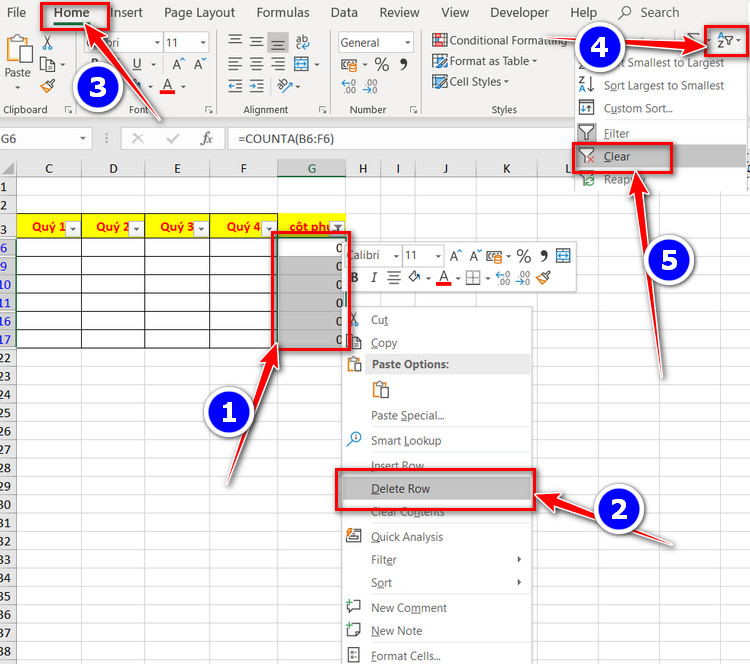This screenshot has height=664, width=750.
Task: Click the ribbon Comma Style icon
Action: click(x=404, y=64)
